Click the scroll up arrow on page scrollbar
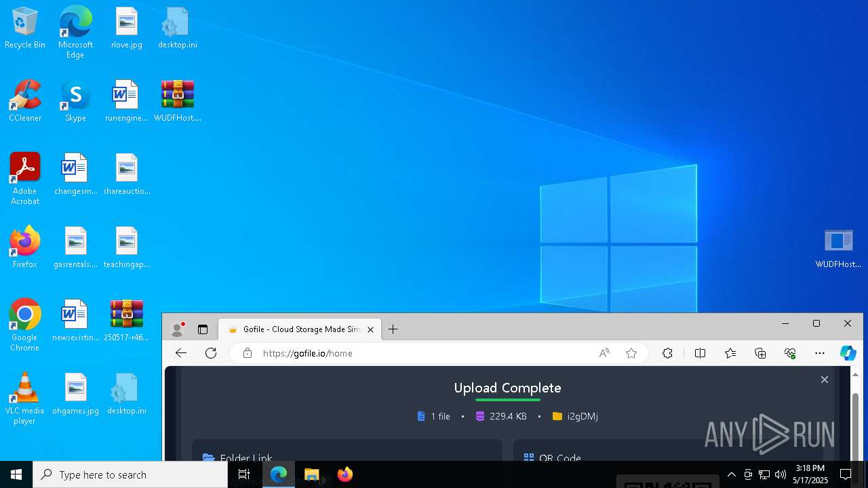868x488 pixels. [x=855, y=374]
